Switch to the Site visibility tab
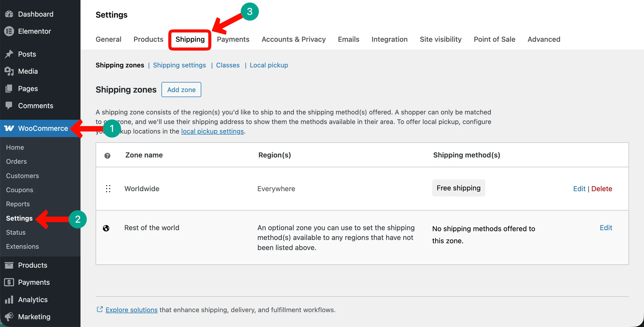 (x=441, y=39)
